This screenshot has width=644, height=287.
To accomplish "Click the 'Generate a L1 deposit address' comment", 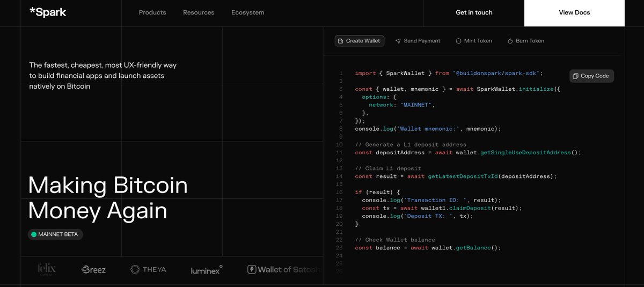I will point(411,145).
